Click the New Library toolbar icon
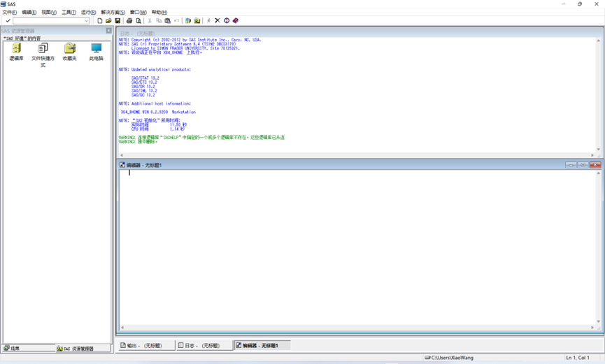This screenshot has width=605, height=364. click(188, 20)
